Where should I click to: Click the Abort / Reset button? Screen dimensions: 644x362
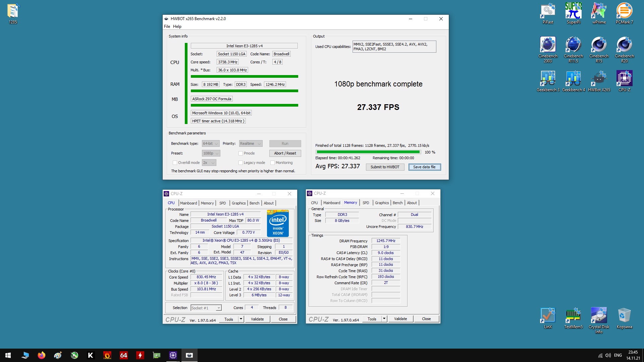point(285,153)
